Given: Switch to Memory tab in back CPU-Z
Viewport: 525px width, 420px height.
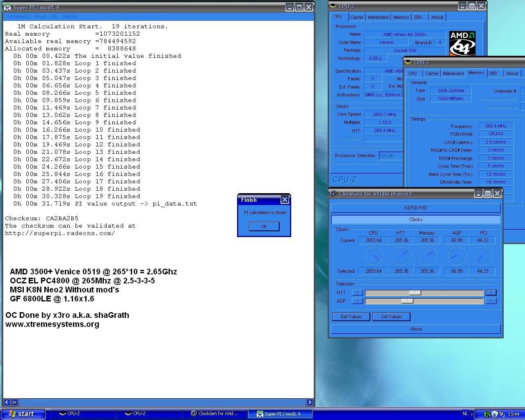Looking at the screenshot, I should pos(401,17).
